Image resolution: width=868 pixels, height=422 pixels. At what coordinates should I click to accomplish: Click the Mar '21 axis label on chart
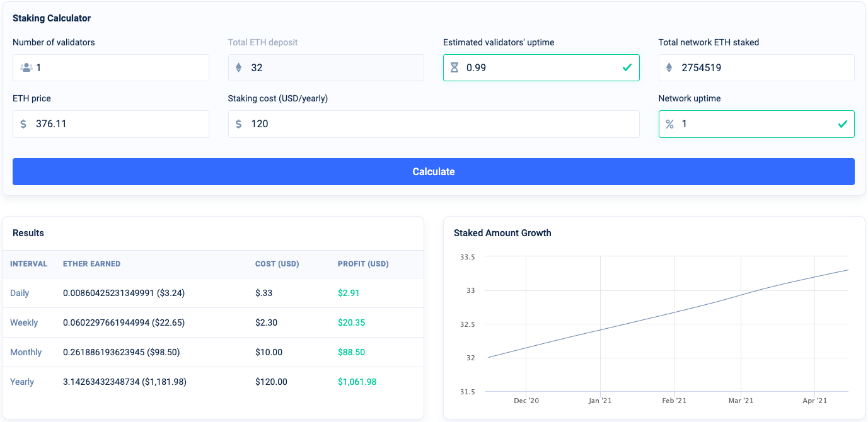(741, 401)
